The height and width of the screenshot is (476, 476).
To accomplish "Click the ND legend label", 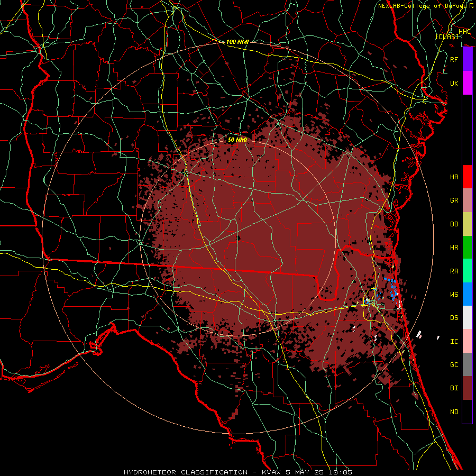I will coord(454,412).
